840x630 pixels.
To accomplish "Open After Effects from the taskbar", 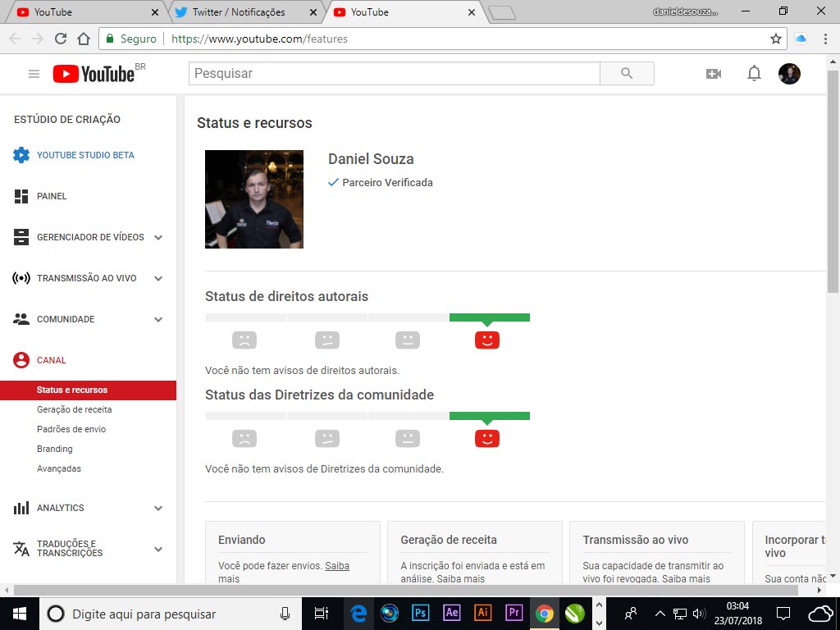I will pos(452,613).
